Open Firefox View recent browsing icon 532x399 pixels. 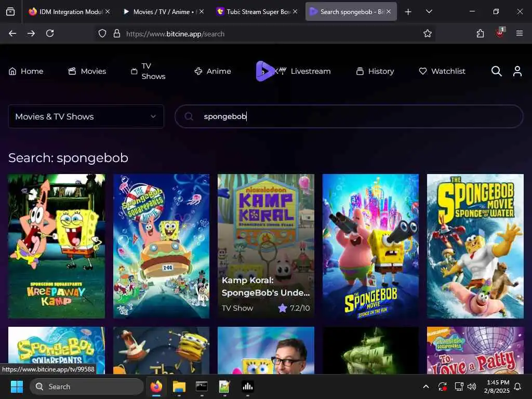(x=10, y=12)
